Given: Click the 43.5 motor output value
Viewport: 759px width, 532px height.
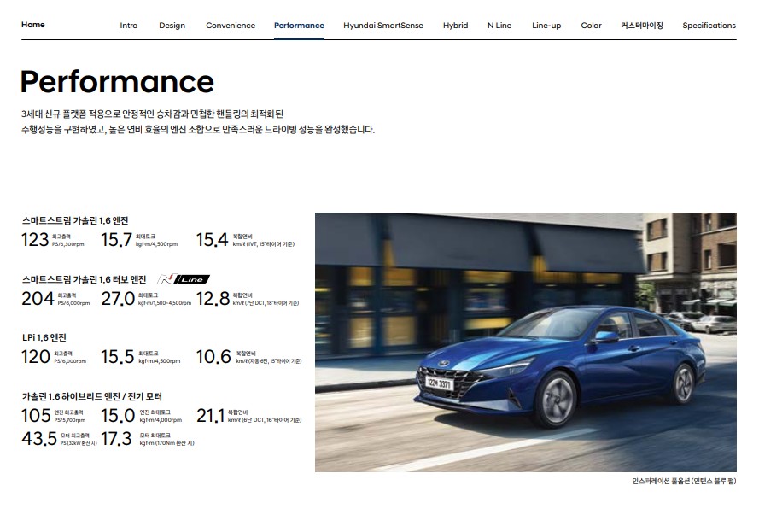Looking at the screenshot, I should click(x=39, y=439).
